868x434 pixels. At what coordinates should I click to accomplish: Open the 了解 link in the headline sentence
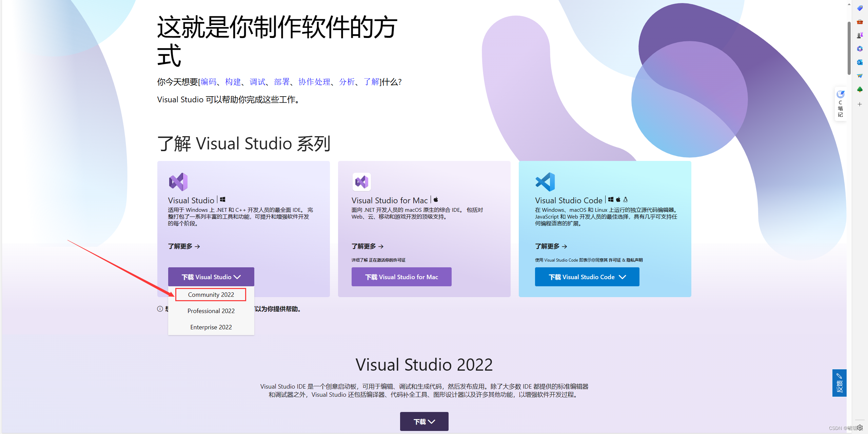tap(371, 82)
